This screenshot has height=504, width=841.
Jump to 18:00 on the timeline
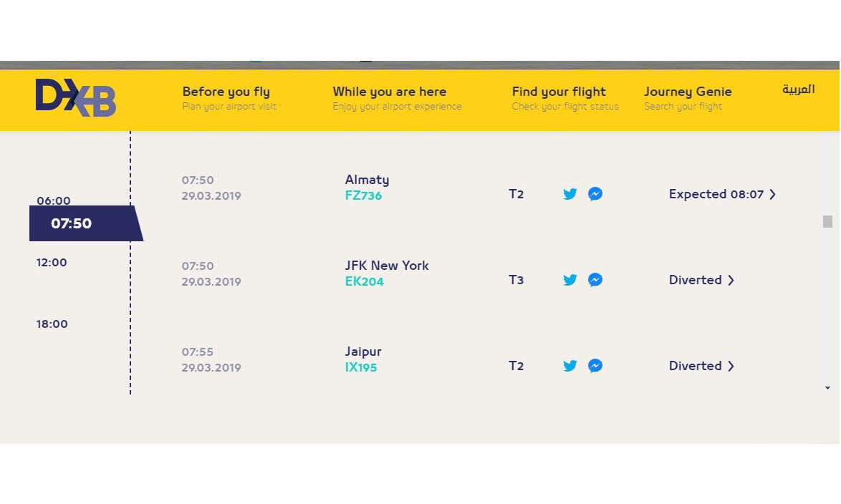tap(52, 324)
